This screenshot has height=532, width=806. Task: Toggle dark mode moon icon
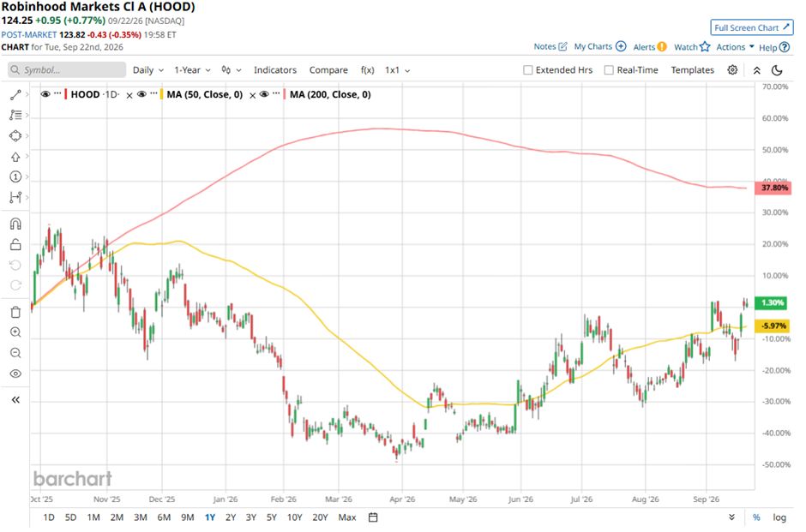tap(777, 70)
